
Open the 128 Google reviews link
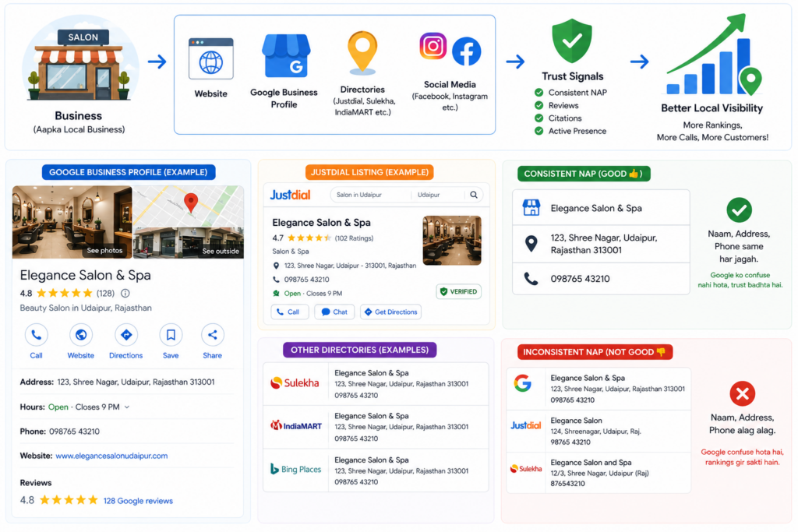pos(138,501)
